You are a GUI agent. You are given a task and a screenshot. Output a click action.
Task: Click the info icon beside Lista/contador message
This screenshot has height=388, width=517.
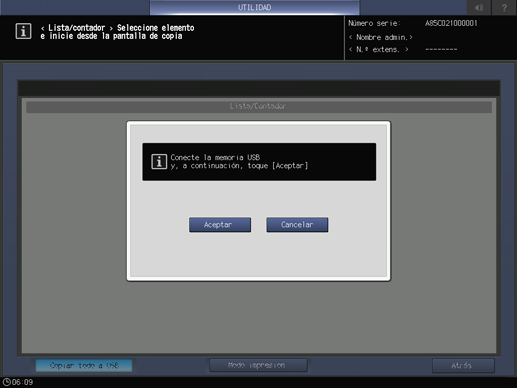tap(23, 31)
